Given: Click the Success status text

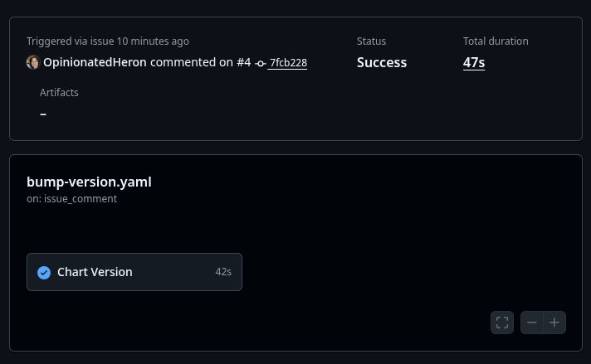Looking at the screenshot, I should pos(382,62).
